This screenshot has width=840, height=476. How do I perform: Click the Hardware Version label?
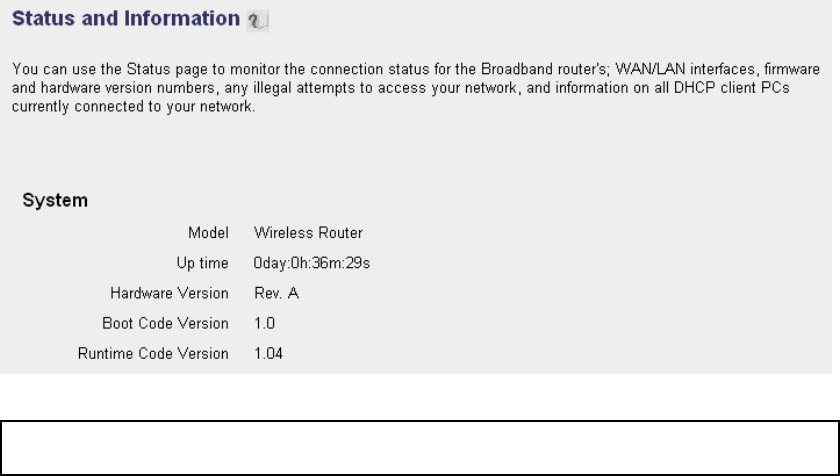tap(169, 293)
